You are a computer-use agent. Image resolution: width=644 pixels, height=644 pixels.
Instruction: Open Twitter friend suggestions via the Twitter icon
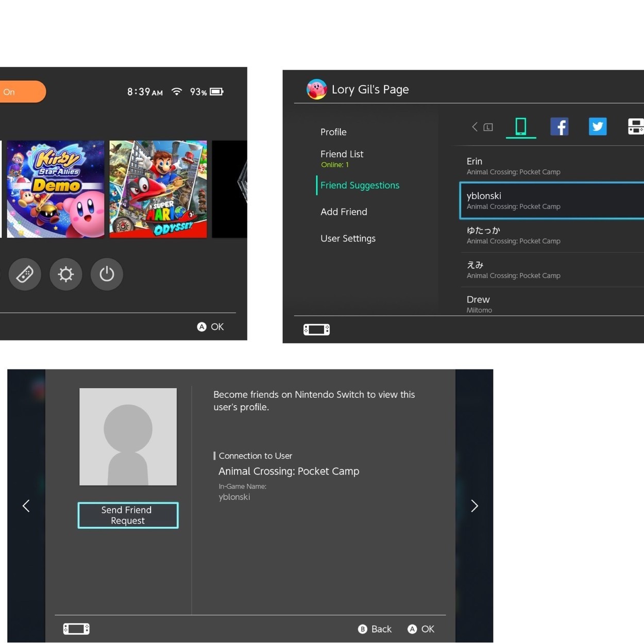coord(597,126)
